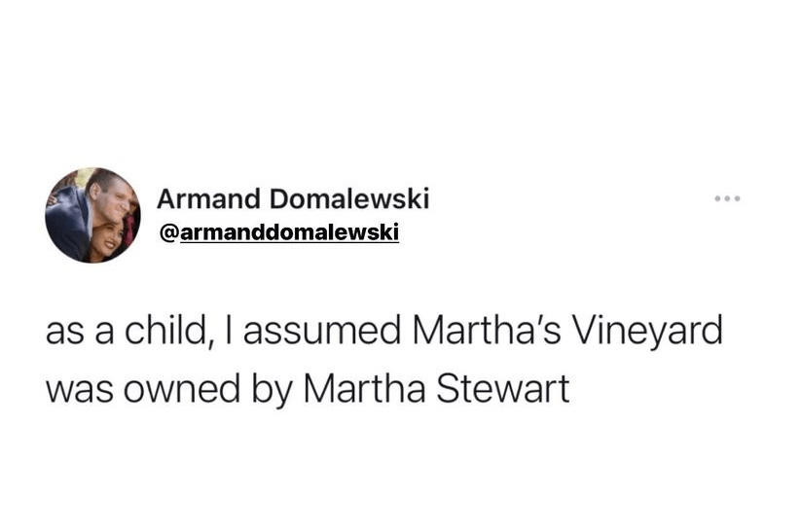Click the words "Martha Stewart" in tweet
This screenshot has width=802, height=532.
[x=435, y=390]
